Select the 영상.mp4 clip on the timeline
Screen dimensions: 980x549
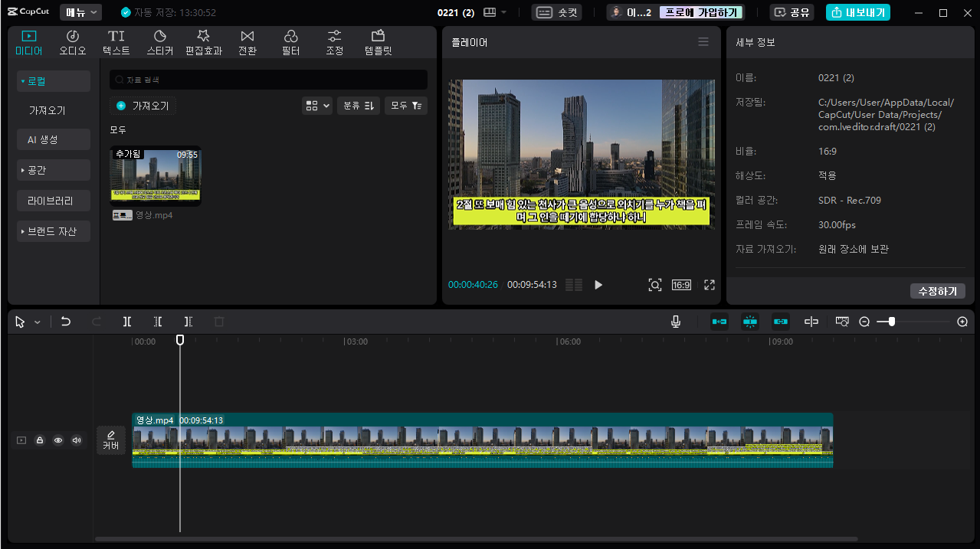(x=483, y=440)
